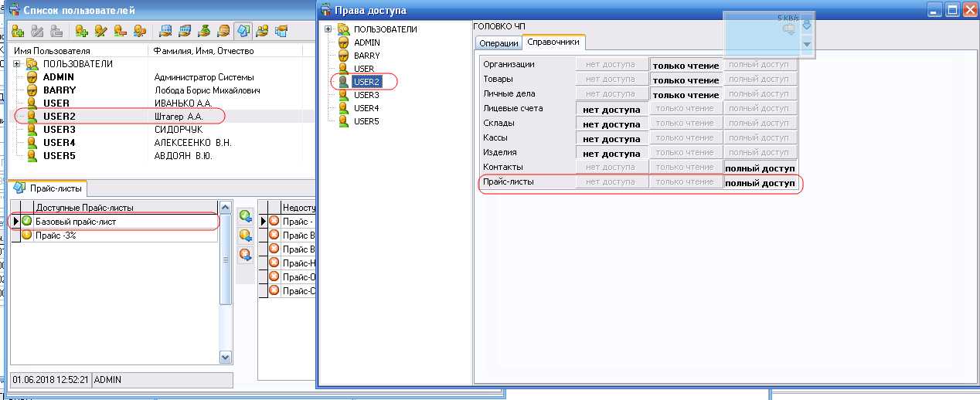Expand ПОЛЬЗОВАТЕЛИ node in user list

click(18, 64)
